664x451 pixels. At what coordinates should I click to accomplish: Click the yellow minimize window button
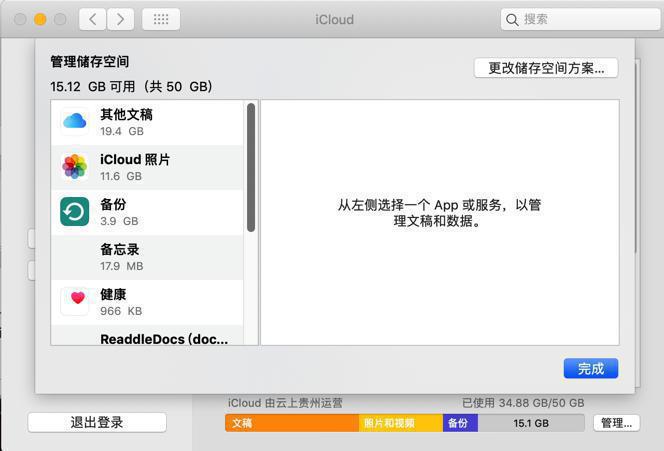(40, 19)
